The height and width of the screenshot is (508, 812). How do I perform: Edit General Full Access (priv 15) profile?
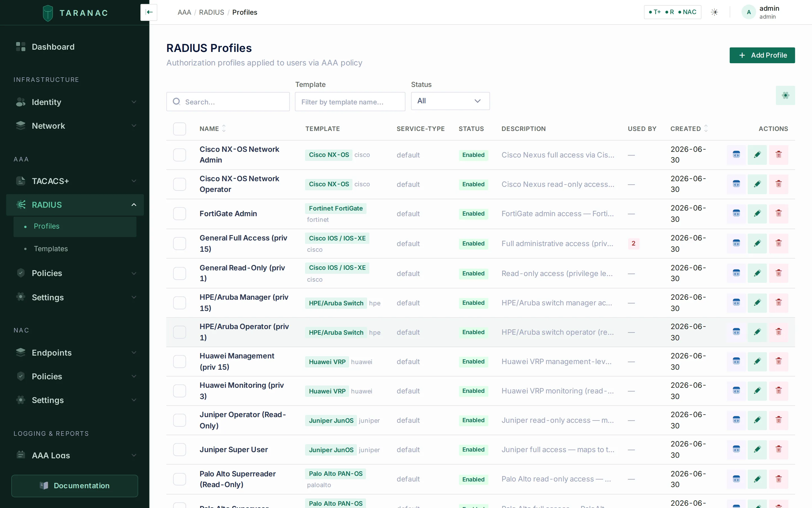pyautogui.click(x=757, y=243)
